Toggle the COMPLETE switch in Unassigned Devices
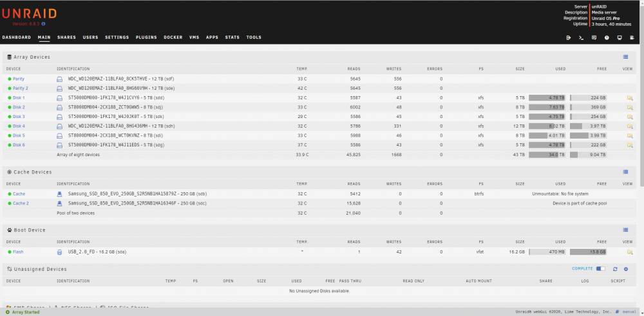Viewport: 644px width, 316px height. [x=600, y=269]
